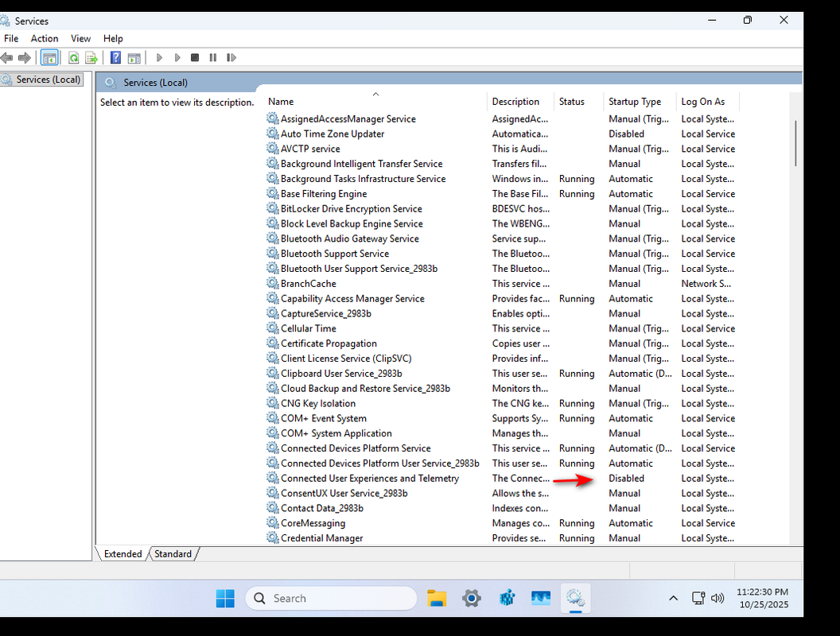Click the Services app icon on taskbar
This screenshot has width=840, height=636.
(x=575, y=598)
